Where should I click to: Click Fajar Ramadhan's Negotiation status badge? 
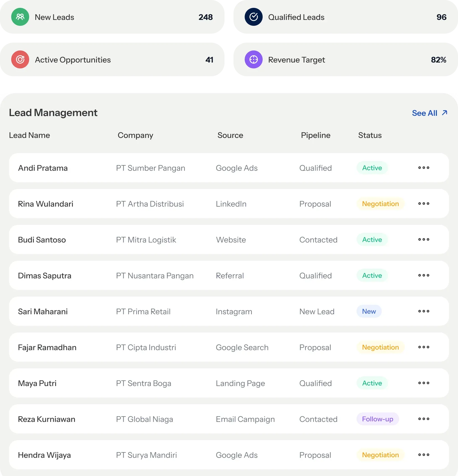tap(380, 347)
